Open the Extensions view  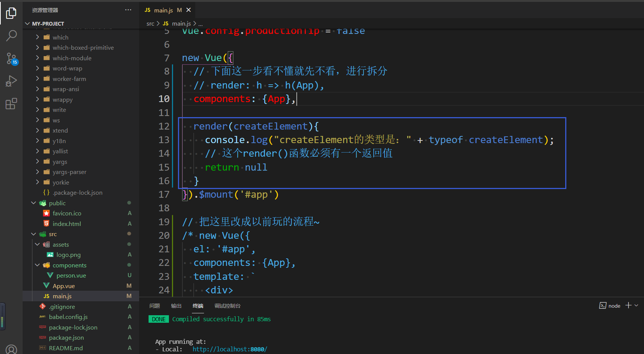11,104
